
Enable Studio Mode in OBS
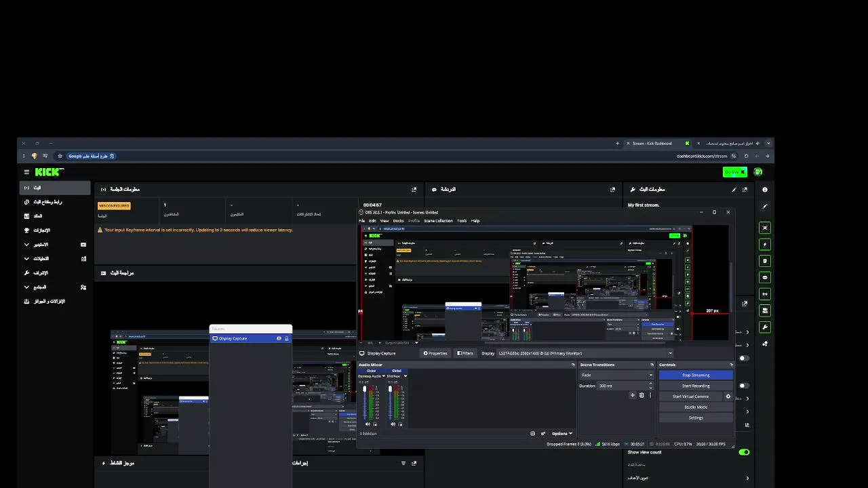(x=696, y=407)
